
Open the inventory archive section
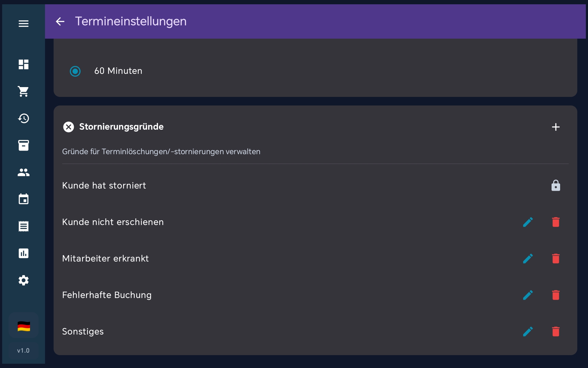click(23, 145)
